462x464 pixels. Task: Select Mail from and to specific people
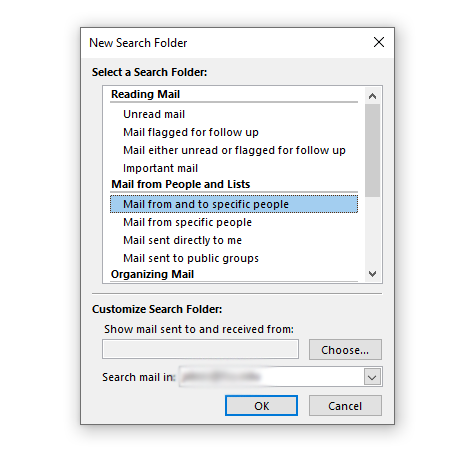click(234, 204)
